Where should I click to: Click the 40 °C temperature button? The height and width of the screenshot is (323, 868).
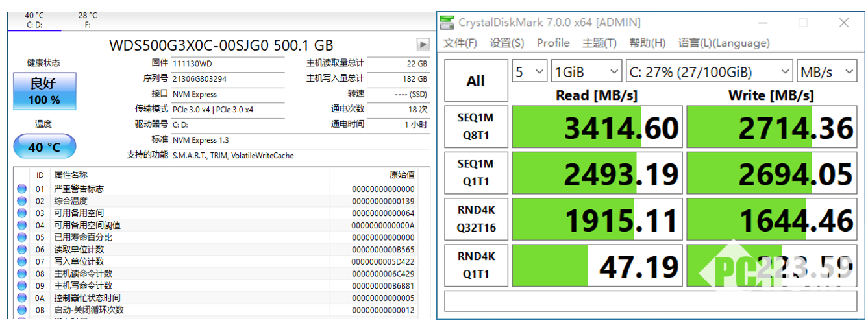(x=44, y=147)
